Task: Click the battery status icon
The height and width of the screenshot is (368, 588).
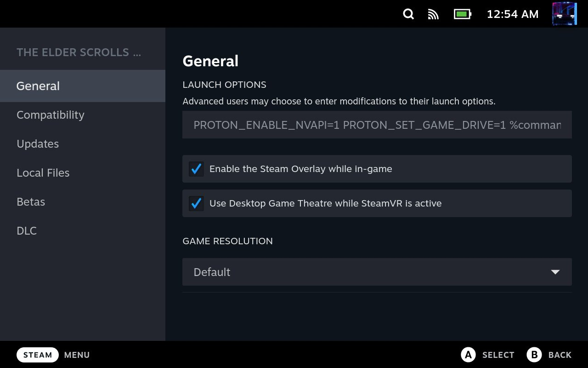Action: (x=462, y=14)
